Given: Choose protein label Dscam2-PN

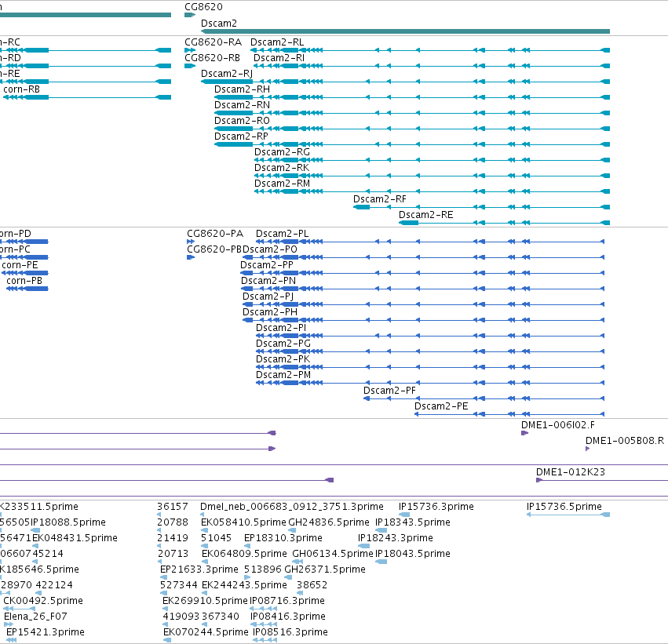Looking at the screenshot, I should point(268,281).
